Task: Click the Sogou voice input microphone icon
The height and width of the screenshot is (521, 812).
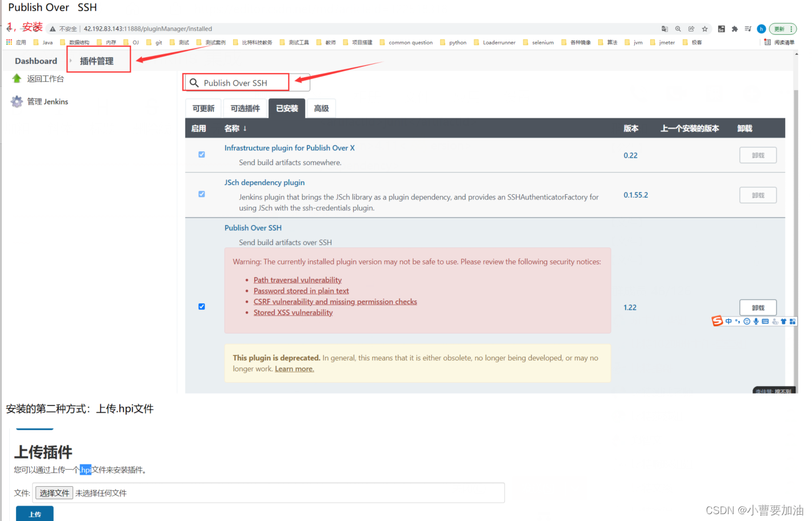Action: pos(756,322)
